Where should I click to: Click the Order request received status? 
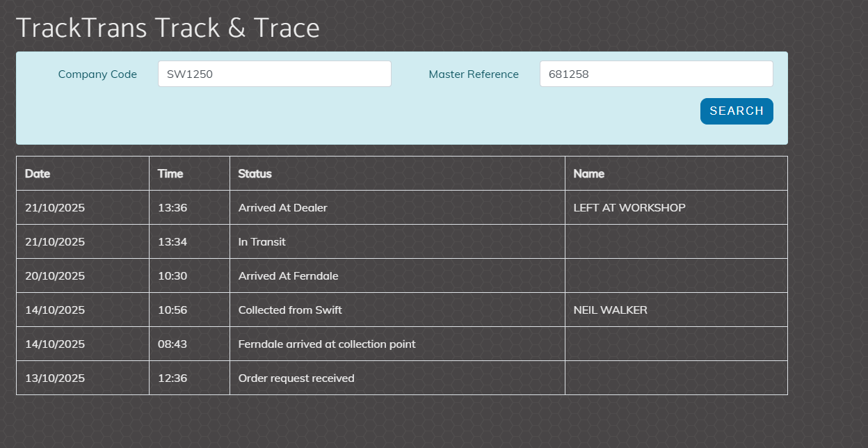tap(296, 378)
